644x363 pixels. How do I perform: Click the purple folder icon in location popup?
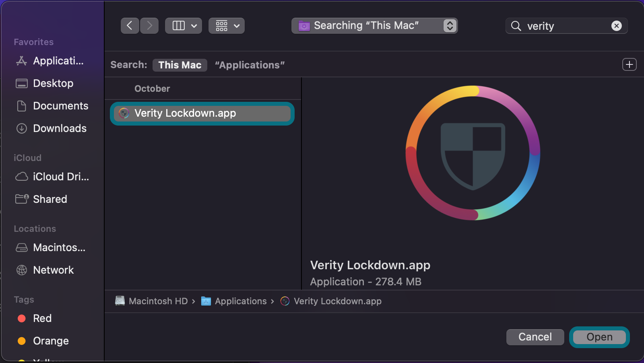point(304,26)
